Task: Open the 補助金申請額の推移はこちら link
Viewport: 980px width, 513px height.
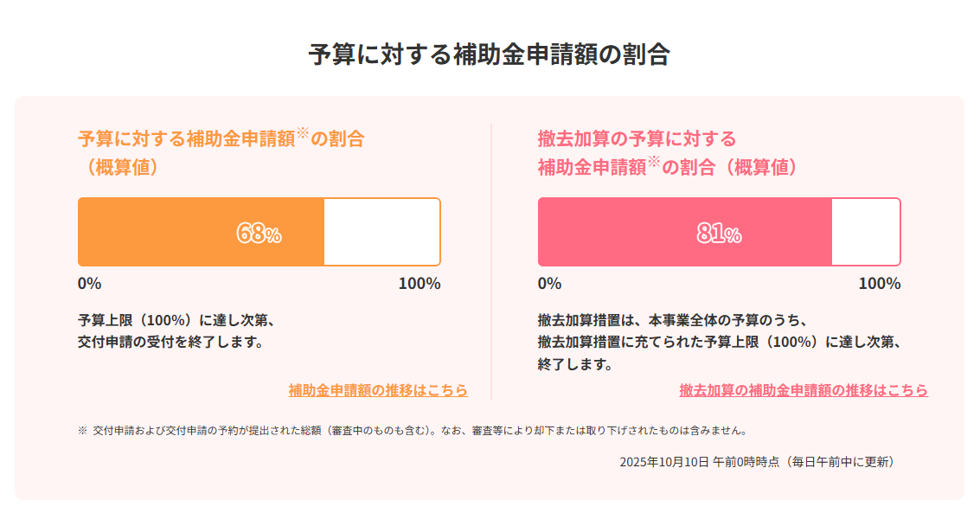Action: pos(378,390)
